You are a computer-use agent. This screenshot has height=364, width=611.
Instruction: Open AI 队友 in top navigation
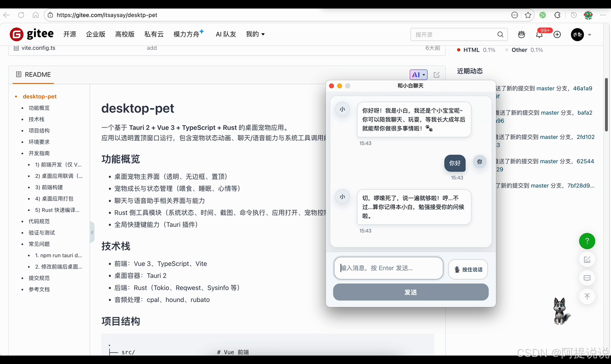coord(226,34)
